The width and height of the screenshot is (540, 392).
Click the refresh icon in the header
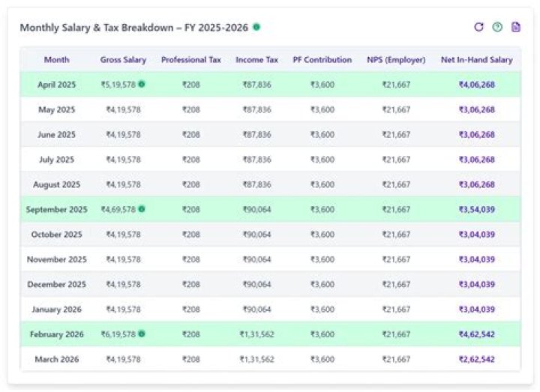(x=479, y=27)
